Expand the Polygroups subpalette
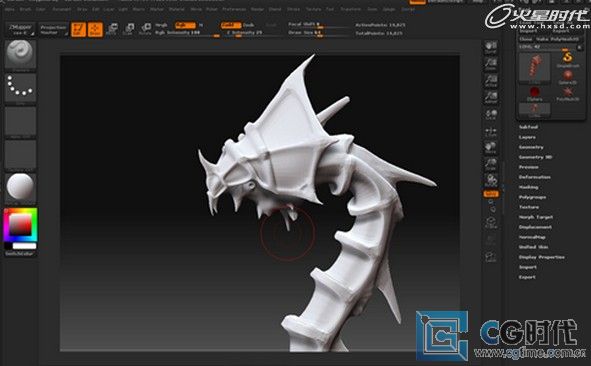591x366 pixels. (x=533, y=197)
